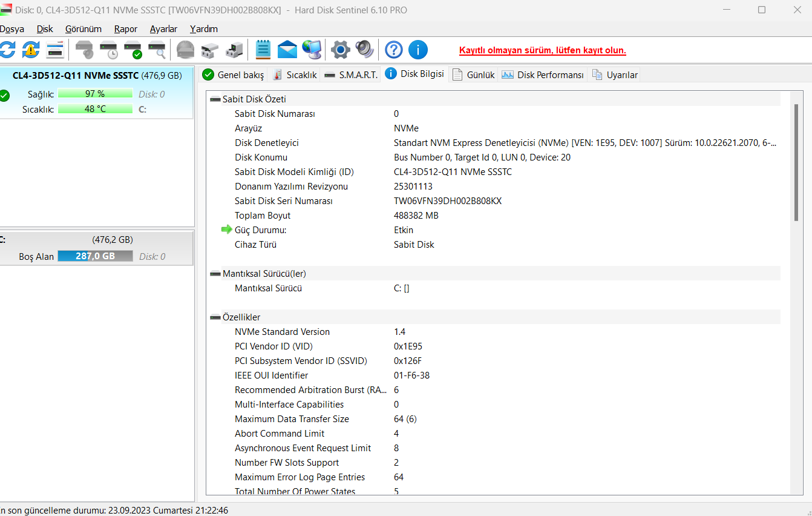
Task: Open the Disk Performansı tab
Action: tap(543, 74)
